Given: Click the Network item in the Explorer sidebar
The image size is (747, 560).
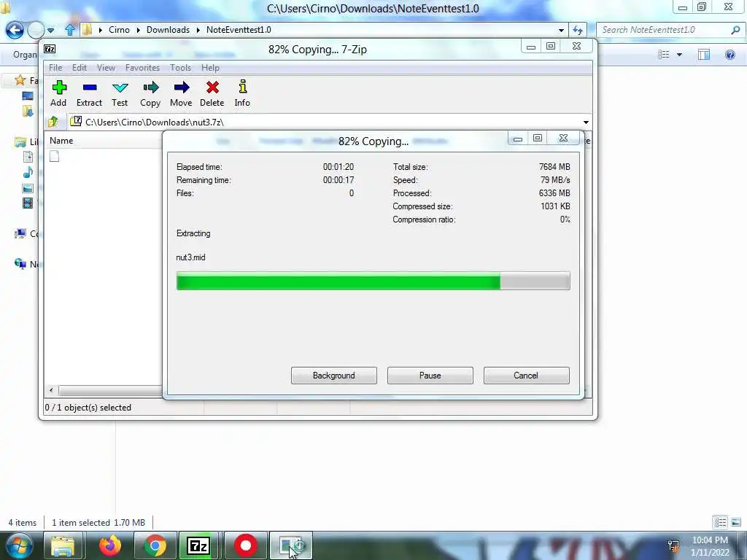Looking at the screenshot, I should point(27,264).
